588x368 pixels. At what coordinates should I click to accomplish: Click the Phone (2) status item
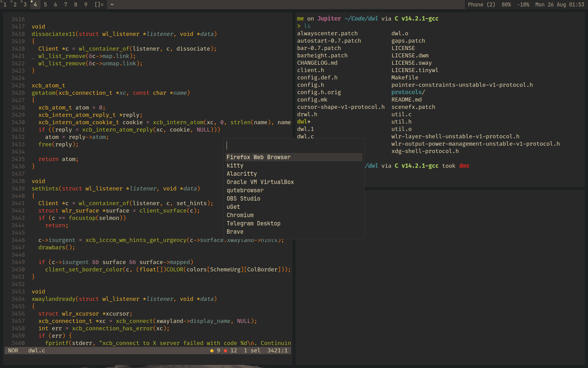coord(481,5)
